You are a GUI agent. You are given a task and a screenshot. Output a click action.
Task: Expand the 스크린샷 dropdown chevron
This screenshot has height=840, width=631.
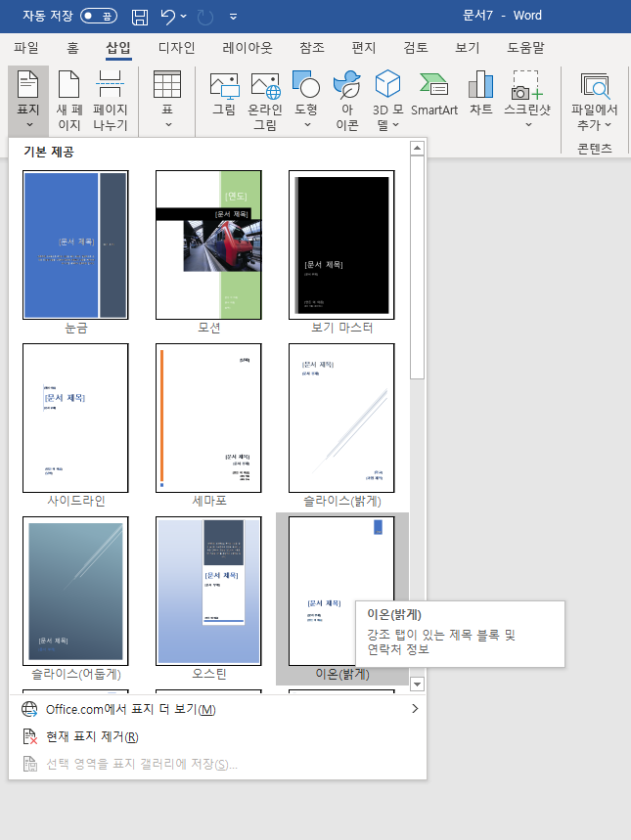point(528,125)
